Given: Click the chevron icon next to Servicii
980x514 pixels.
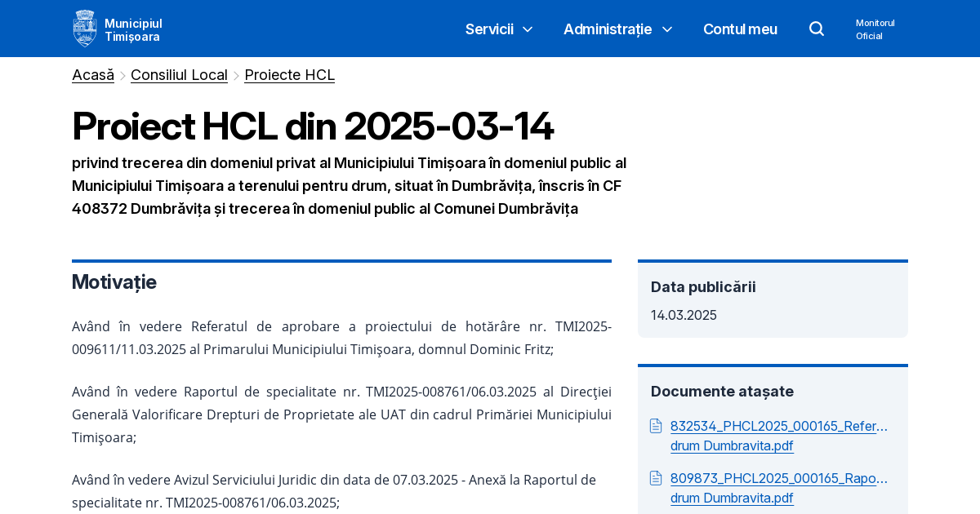Looking at the screenshot, I should coord(528,29).
